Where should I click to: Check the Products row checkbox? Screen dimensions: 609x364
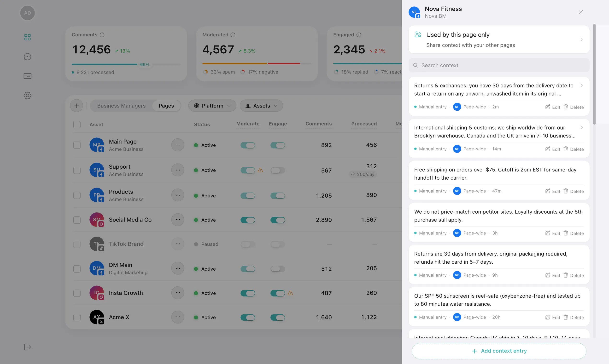(x=77, y=195)
